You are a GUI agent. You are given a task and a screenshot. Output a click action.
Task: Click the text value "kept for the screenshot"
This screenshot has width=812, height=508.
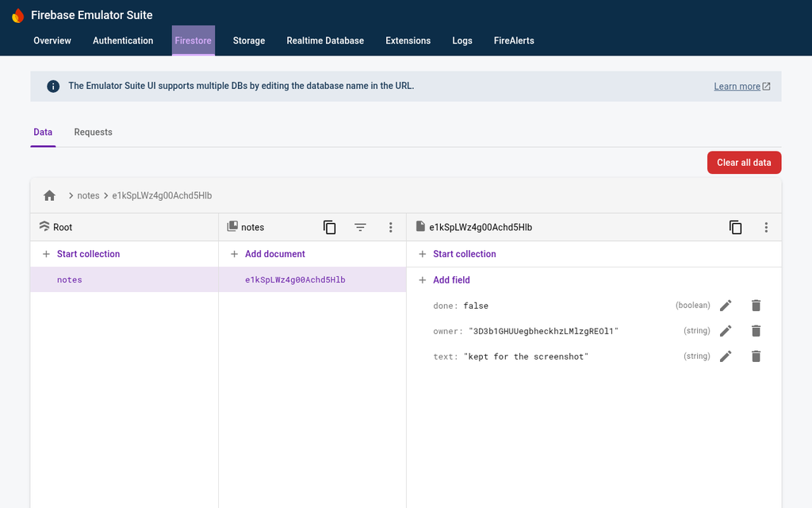(x=526, y=356)
